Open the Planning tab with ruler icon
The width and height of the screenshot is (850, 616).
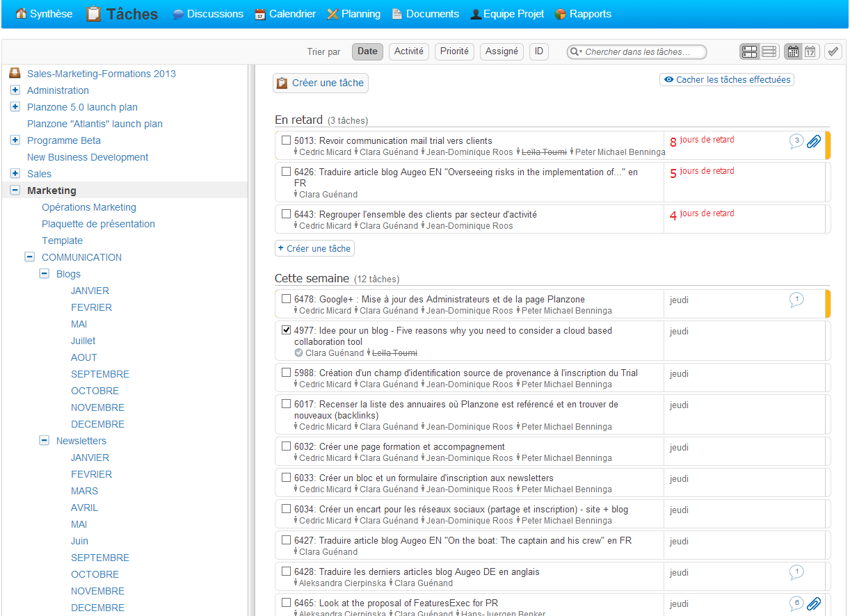point(353,14)
